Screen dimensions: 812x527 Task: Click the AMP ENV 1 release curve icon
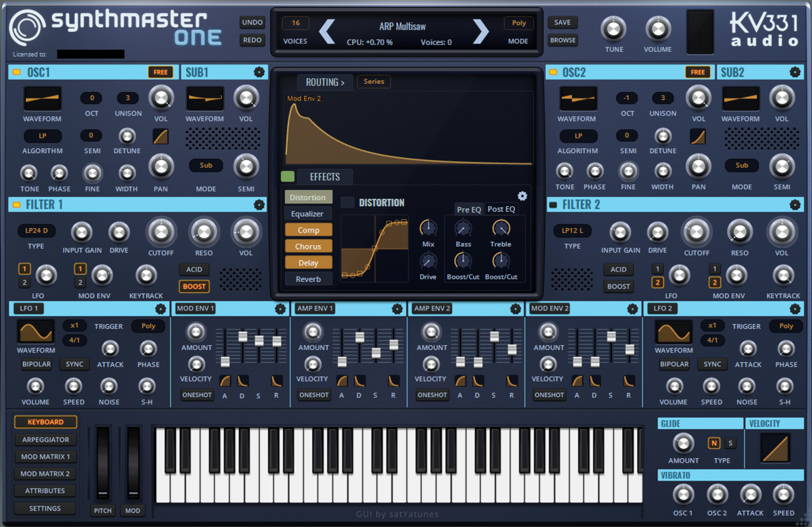point(394,380)
